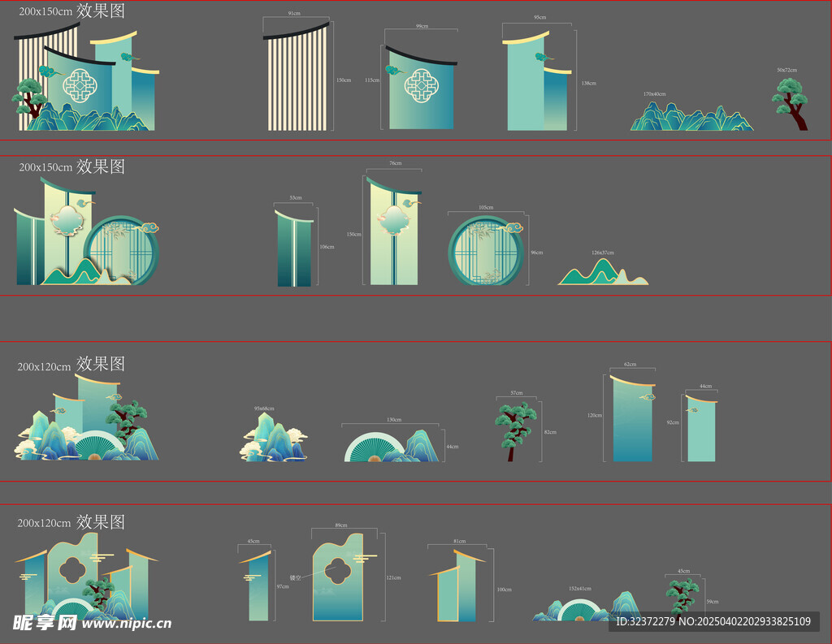The width and height of the screenshot is (832, 644).
Task: Click the 44cm label above small teal panel
Action: tap(706, 387)
